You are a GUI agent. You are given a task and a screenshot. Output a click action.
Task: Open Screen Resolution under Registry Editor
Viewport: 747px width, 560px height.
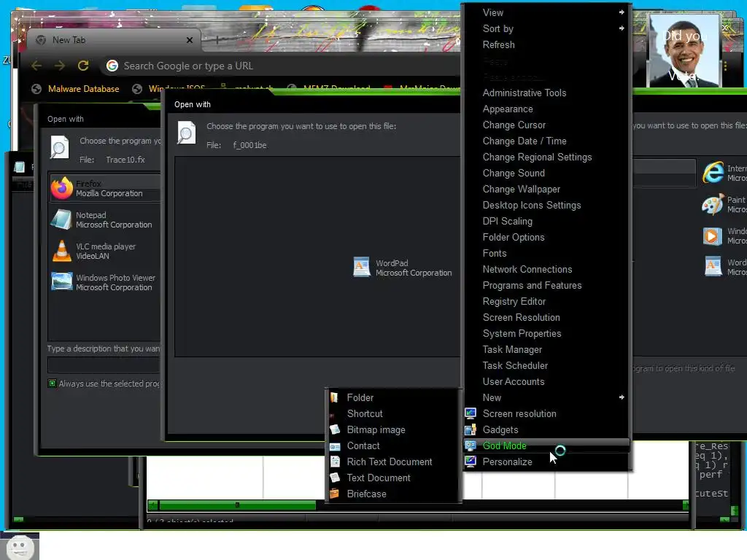(546, 317)
